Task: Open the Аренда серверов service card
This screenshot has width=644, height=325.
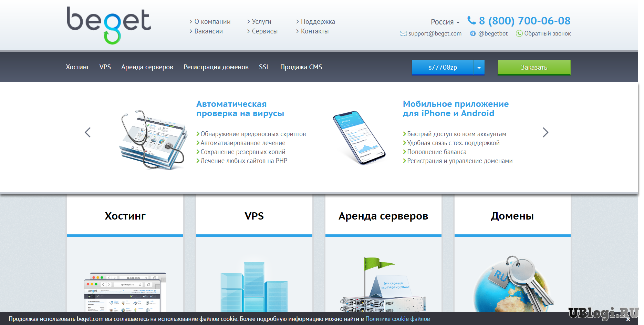Action: (383, 216)
